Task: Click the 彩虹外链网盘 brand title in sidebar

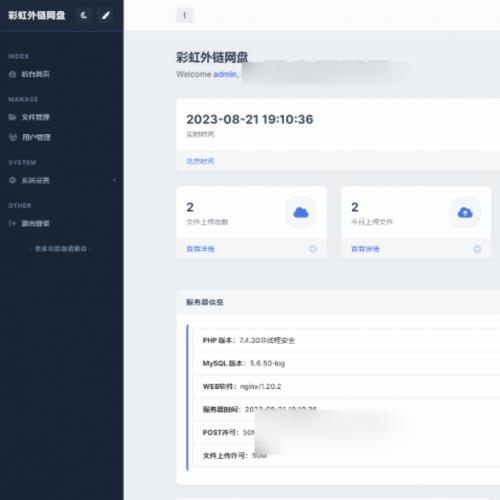Action: pyautogui.click(x=37, y=15)
